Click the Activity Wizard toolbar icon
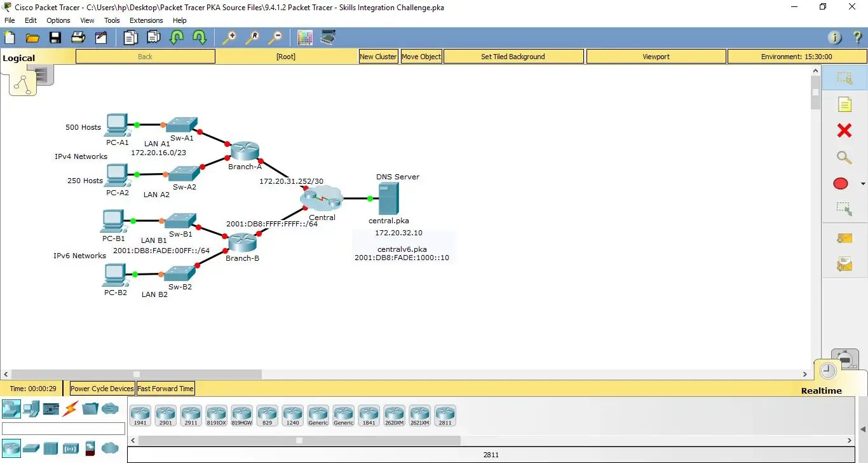The image size is (868, 463). point(101,38)
